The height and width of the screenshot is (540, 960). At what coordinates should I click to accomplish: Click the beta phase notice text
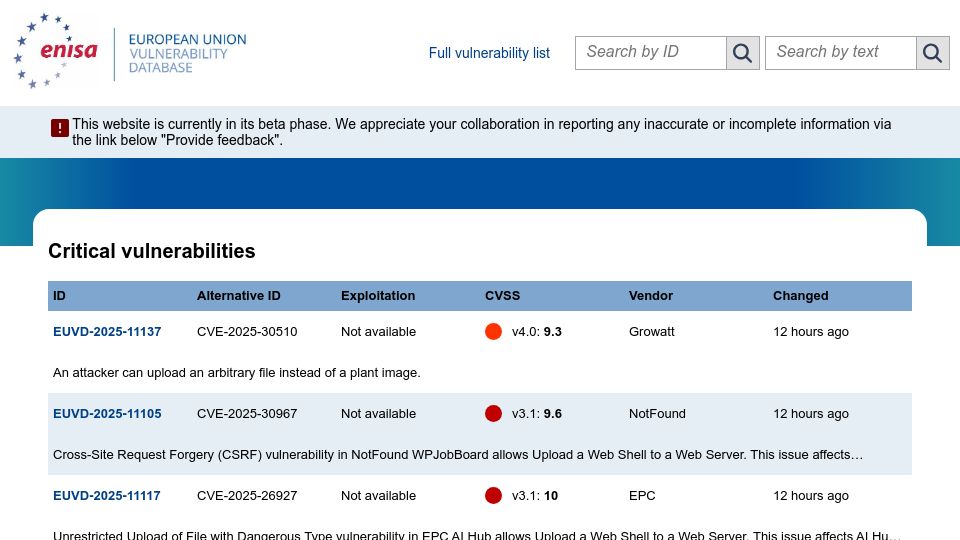[x=482, y=132]
